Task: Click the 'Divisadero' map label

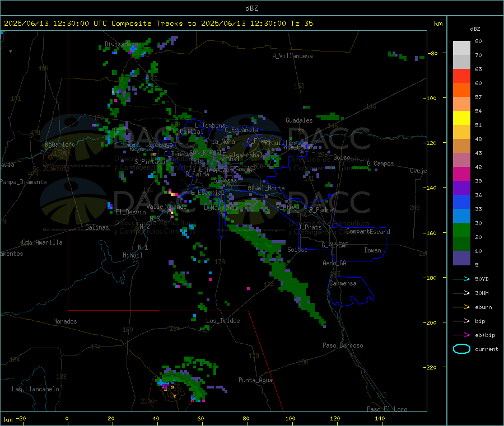Action: point(121,44)
